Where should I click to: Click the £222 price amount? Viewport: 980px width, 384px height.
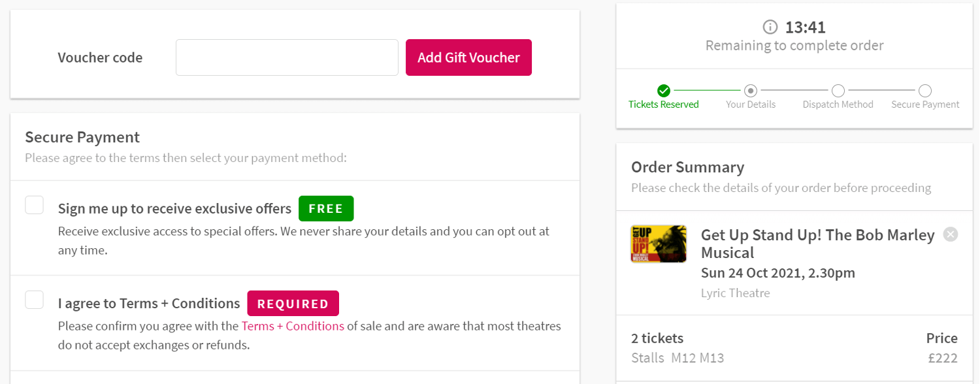[941, 358]
